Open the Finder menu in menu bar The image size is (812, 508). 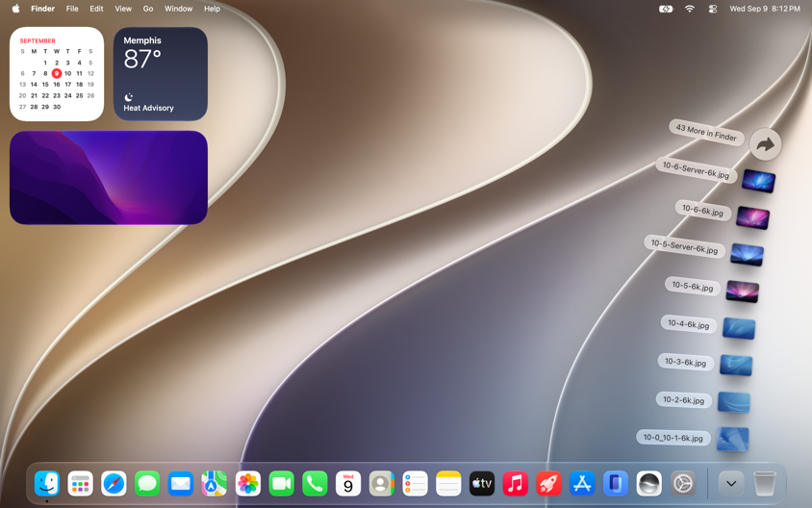click(x=42, y=9)
